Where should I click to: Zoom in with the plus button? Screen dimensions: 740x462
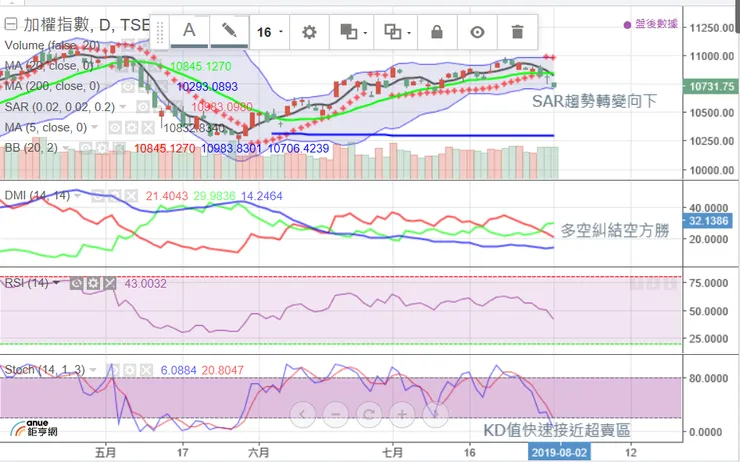(x=402, y=415)
